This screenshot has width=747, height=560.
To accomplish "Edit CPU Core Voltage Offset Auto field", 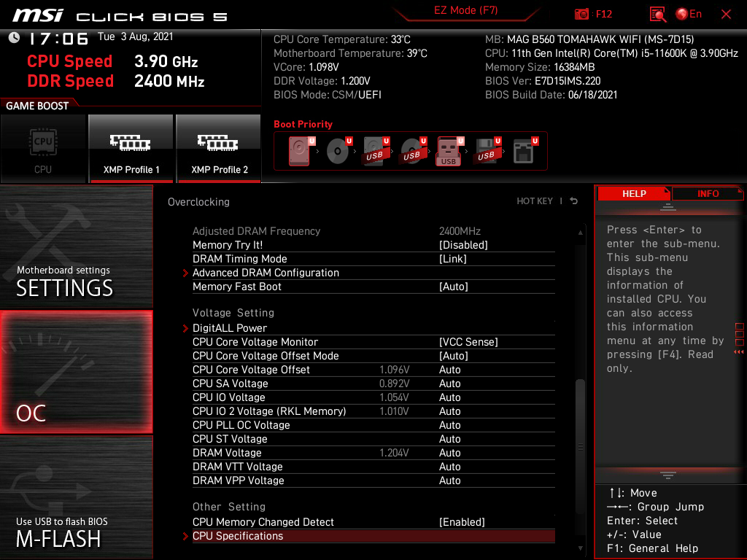I will 449,370.
